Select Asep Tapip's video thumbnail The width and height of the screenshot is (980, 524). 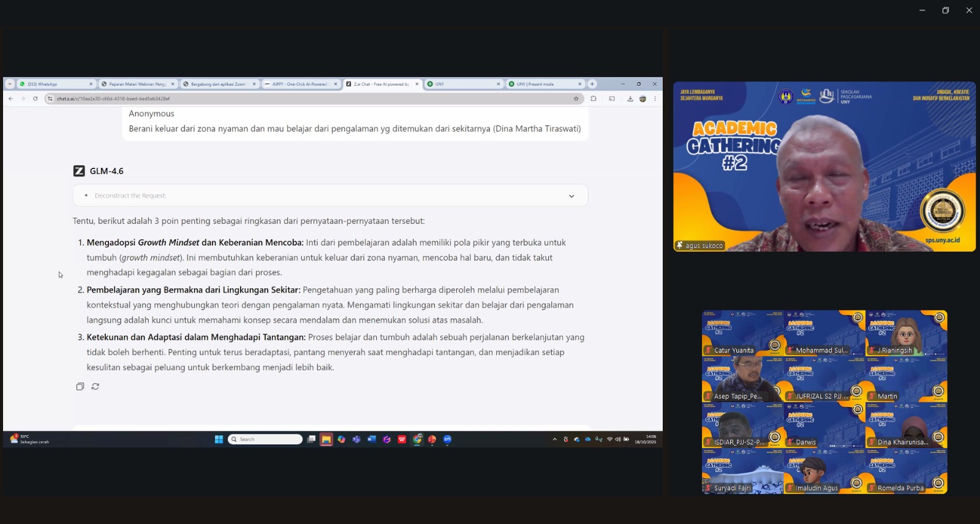point(742,380)
